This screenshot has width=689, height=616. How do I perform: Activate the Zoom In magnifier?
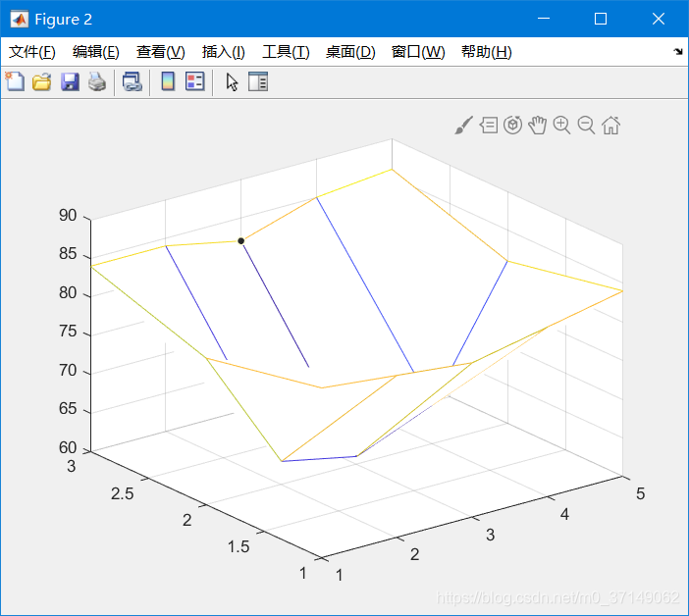[x=561, y=126]
